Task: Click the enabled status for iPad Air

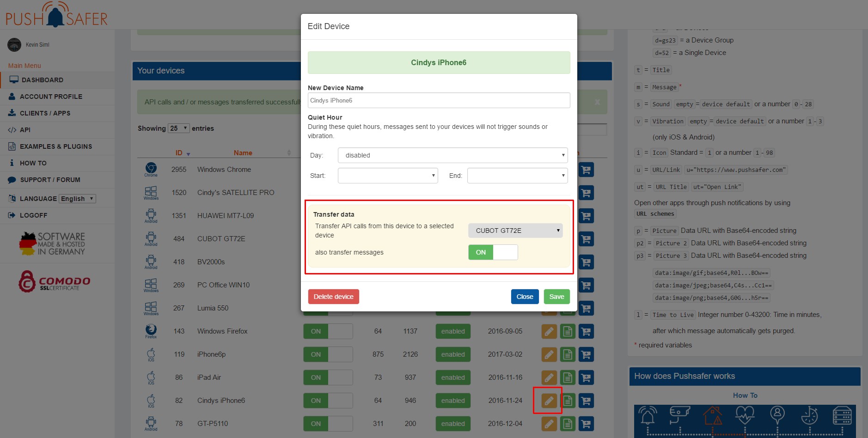Action: (453, 377)
